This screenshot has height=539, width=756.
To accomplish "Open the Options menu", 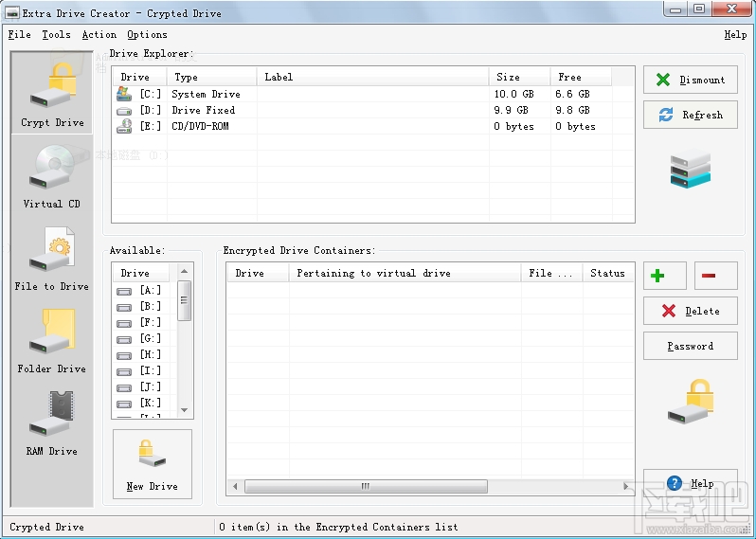I will (x=147, y=35).
